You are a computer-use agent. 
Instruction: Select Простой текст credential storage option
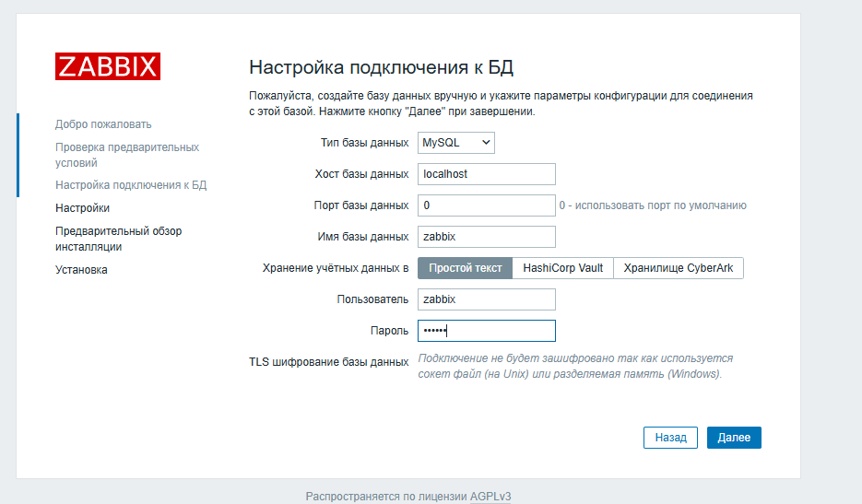point(465,268)
